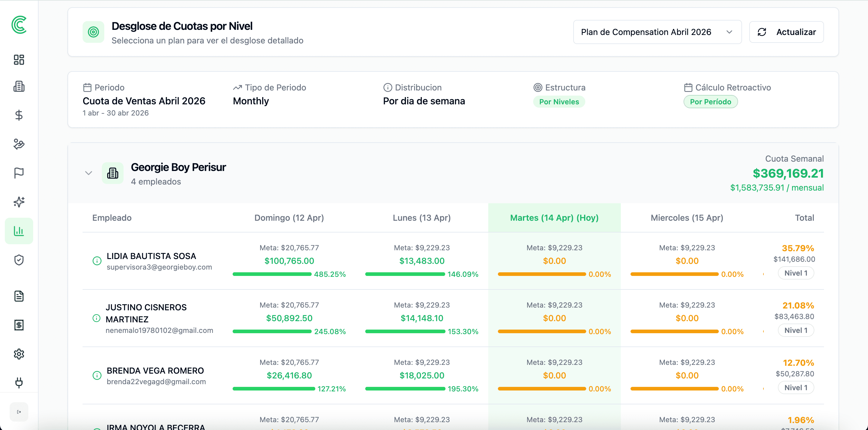
Task: Click JUSTINO's total $83,463.80
Action: [x=794, y=317]
